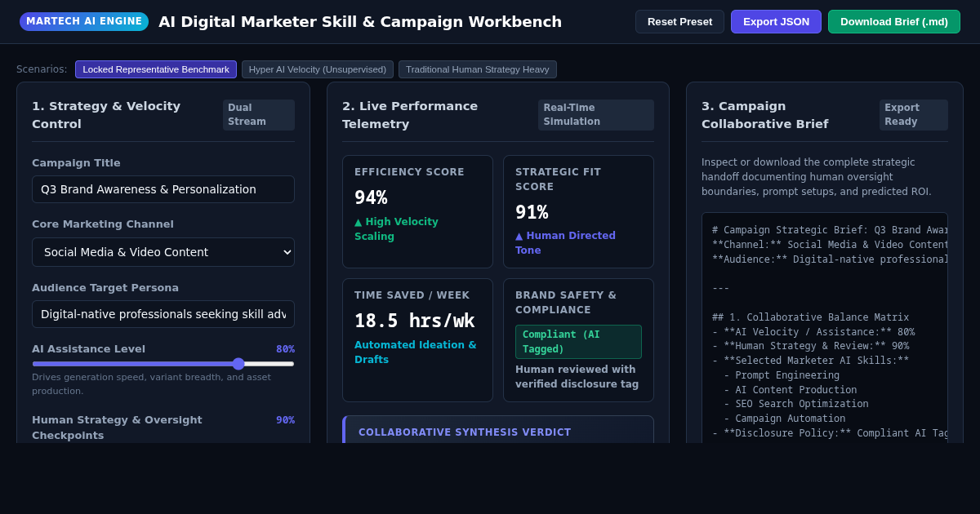
Task: Click the Dual Stream badge
Action: (x=259, y=115)
